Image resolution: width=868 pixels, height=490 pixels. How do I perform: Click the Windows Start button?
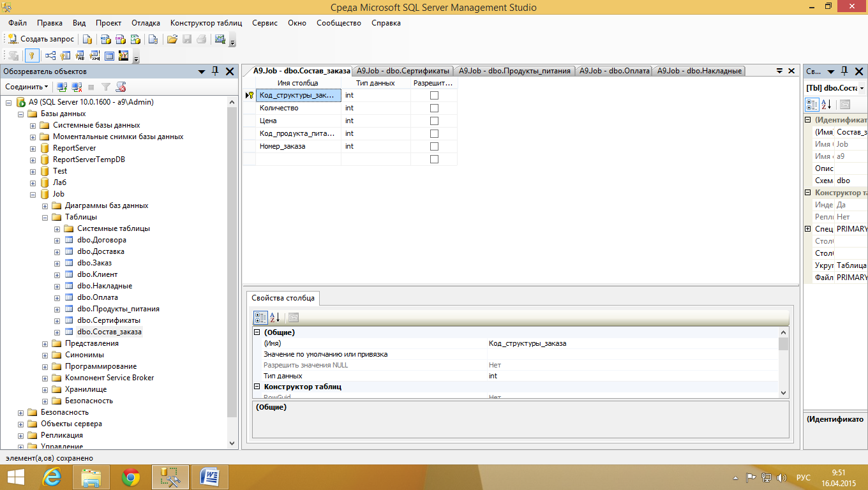click(15, 477)
